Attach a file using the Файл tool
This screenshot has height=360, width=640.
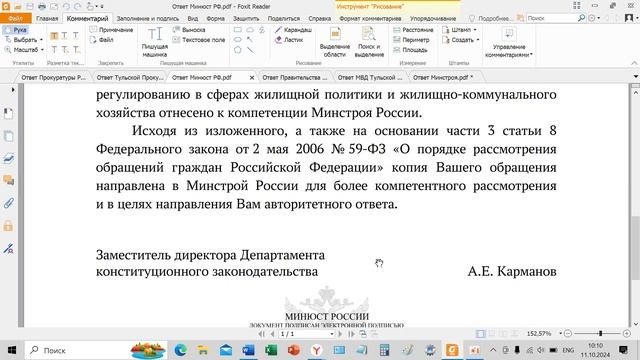(102, 40)
